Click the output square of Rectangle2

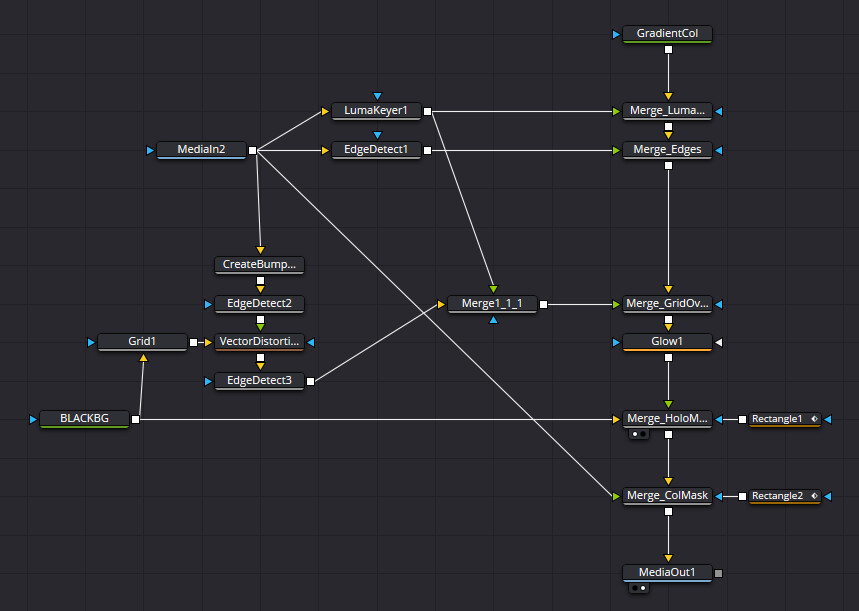click(742, 496)
